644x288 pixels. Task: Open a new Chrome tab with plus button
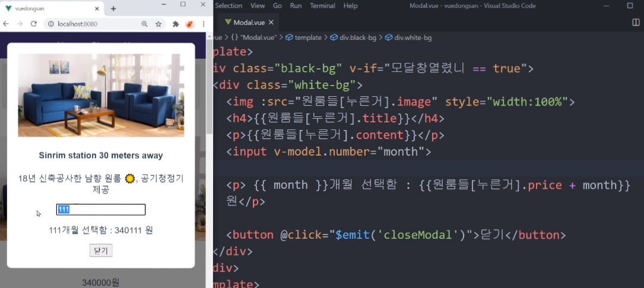coord(113,9)
